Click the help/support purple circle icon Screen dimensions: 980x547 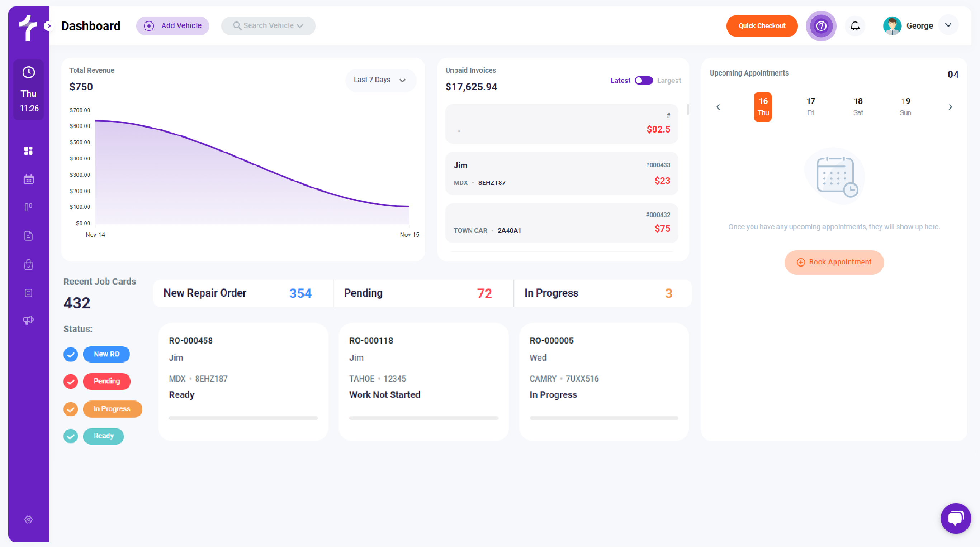pos(821,25)
